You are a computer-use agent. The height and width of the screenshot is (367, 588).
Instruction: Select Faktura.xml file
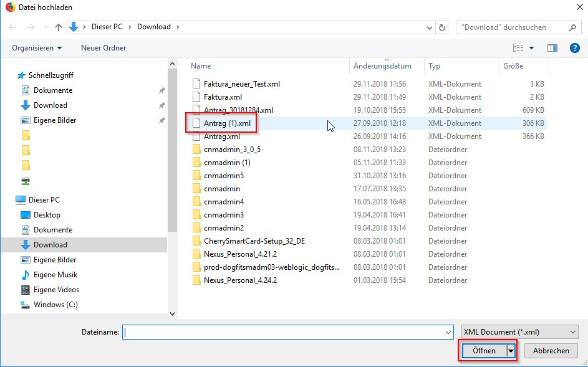pos(223,97)
